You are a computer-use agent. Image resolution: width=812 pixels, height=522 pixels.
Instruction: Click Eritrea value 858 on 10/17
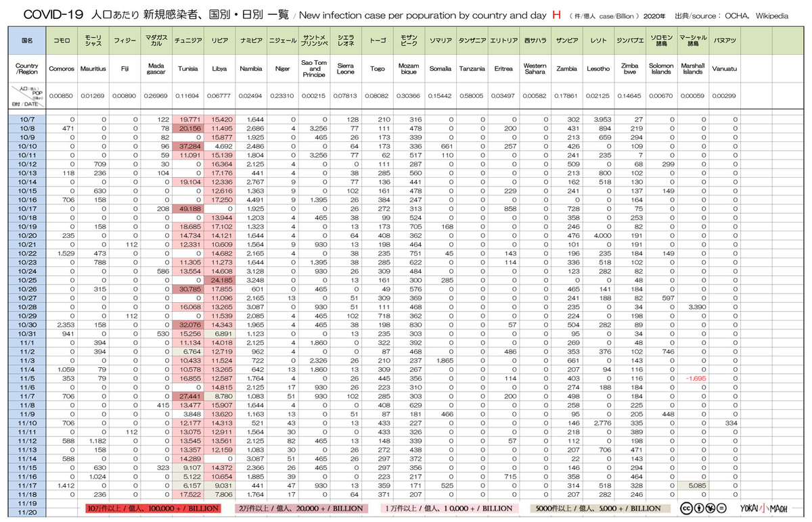[x=511, y=209]
